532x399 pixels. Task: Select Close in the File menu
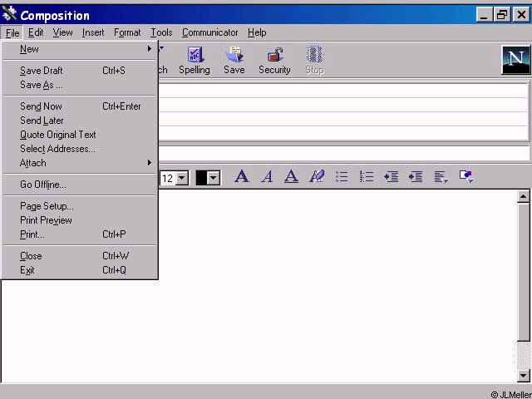(x=80, y=256)
